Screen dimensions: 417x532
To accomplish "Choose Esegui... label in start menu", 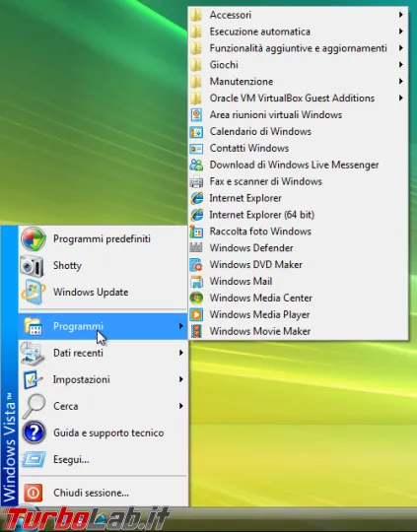I will (x=71, y=460).
